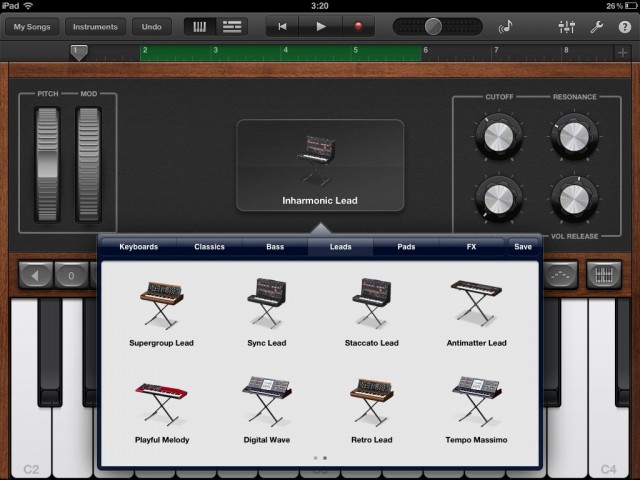Choose the Sync Lead keyboard icon

coord(266,303)
